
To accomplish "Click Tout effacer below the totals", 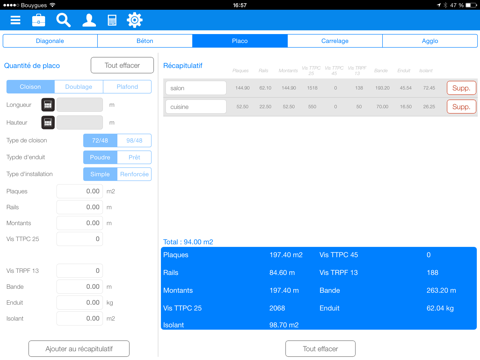I will [x=320, y=349].
